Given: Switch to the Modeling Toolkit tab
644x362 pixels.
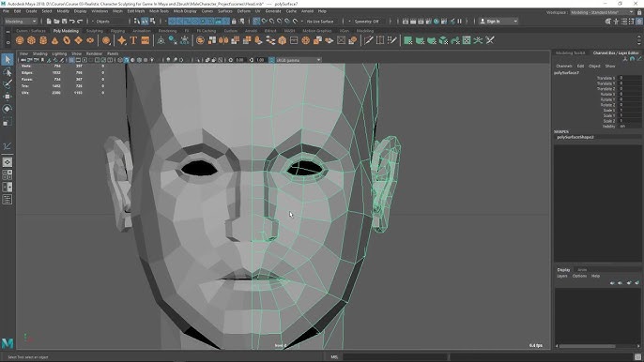Looking at the screenshot, I should point(570,53).
